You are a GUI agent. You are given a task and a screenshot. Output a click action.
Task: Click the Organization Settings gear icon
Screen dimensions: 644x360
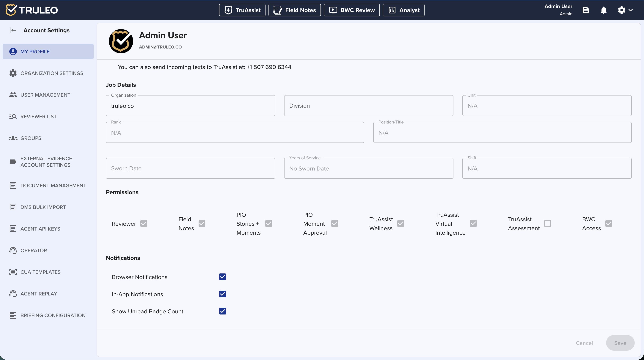pos(13,73)
